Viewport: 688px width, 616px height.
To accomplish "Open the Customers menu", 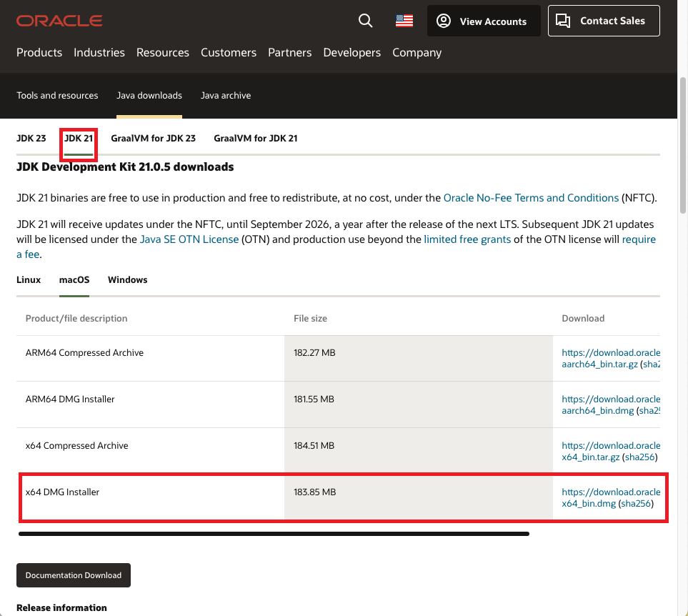I will pos(229,53).
